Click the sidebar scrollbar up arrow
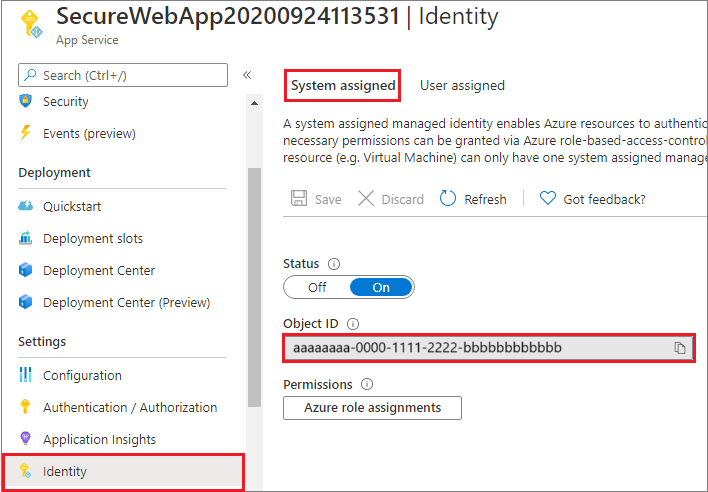Viewport: 708px width, 492px height. (x=255, y=103)
